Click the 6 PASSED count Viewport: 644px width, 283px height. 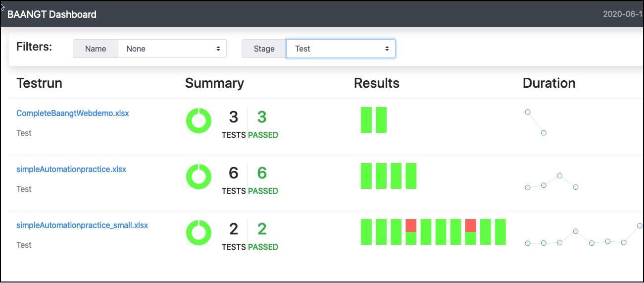tap(263, 179)
